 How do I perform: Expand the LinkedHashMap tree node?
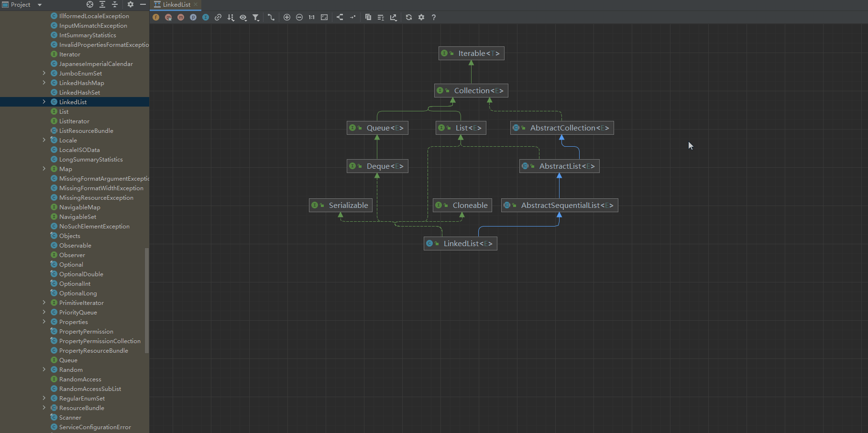tap(44, 83)
